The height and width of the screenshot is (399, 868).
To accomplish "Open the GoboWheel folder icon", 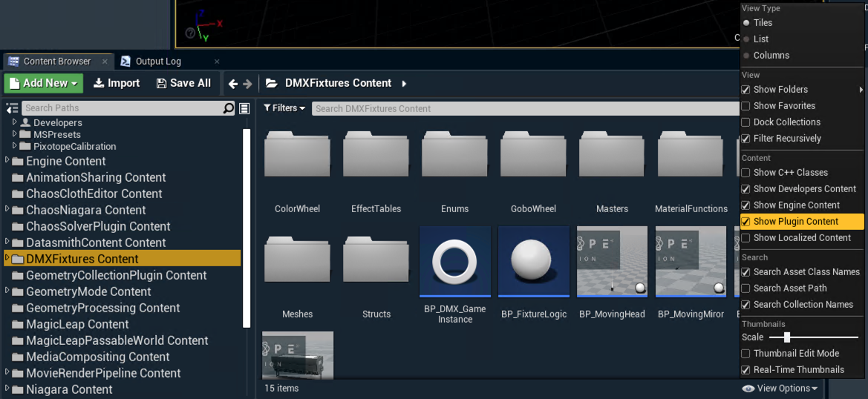I will click(x=533, y=156).
